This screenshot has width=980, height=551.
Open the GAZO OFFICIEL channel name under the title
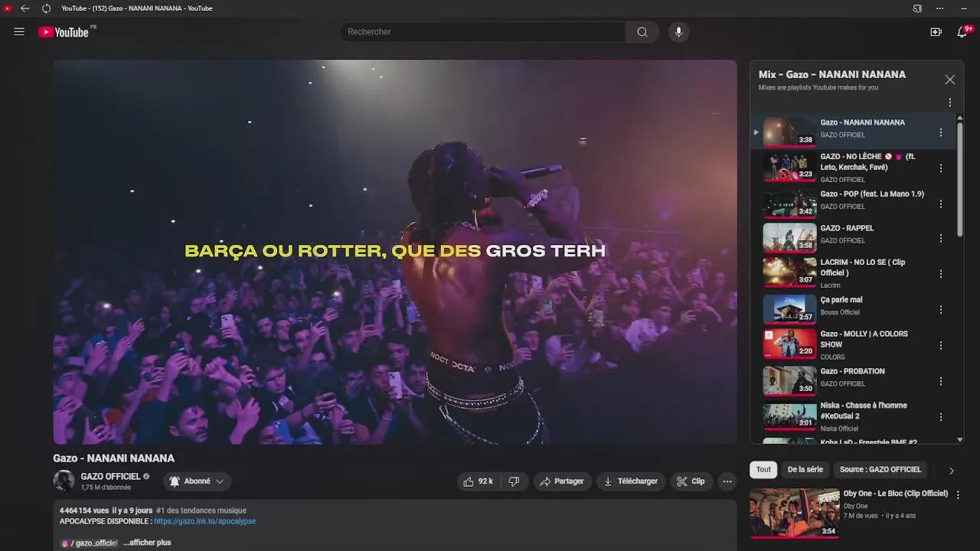[x=111, y=477]
